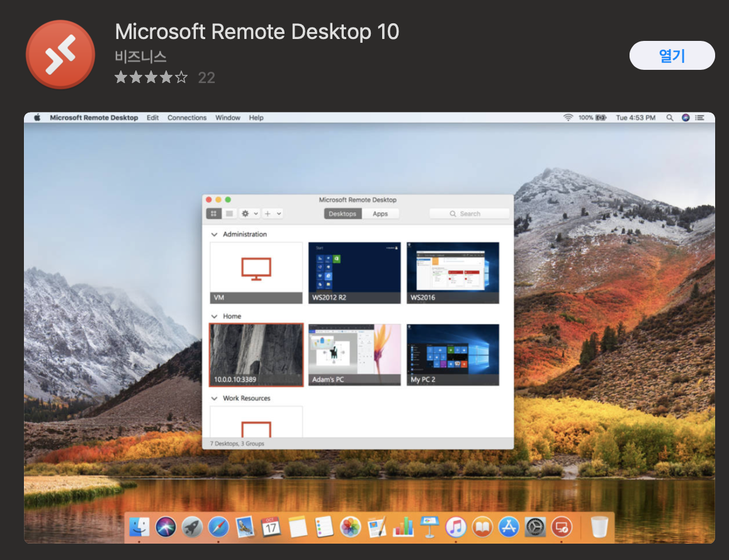Screen dimensions: 729x560
Task: Click the 비즈니스 category label
Action: 140,57
